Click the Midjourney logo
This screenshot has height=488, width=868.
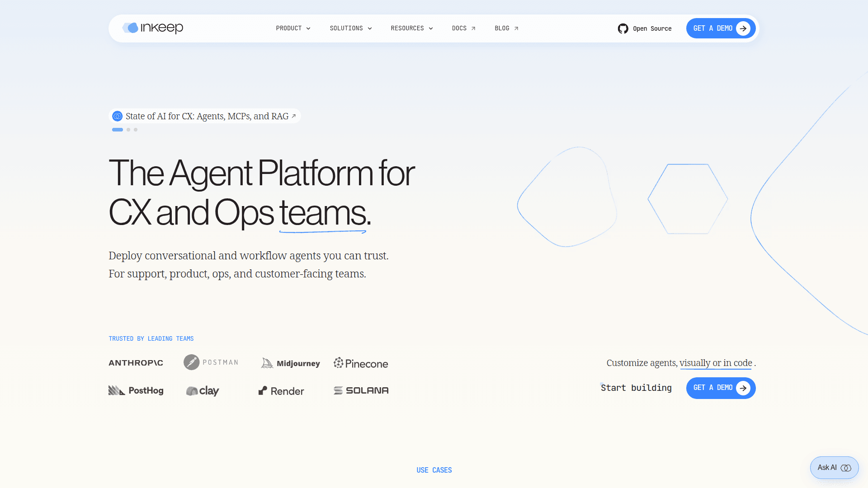tap(290, 363)
